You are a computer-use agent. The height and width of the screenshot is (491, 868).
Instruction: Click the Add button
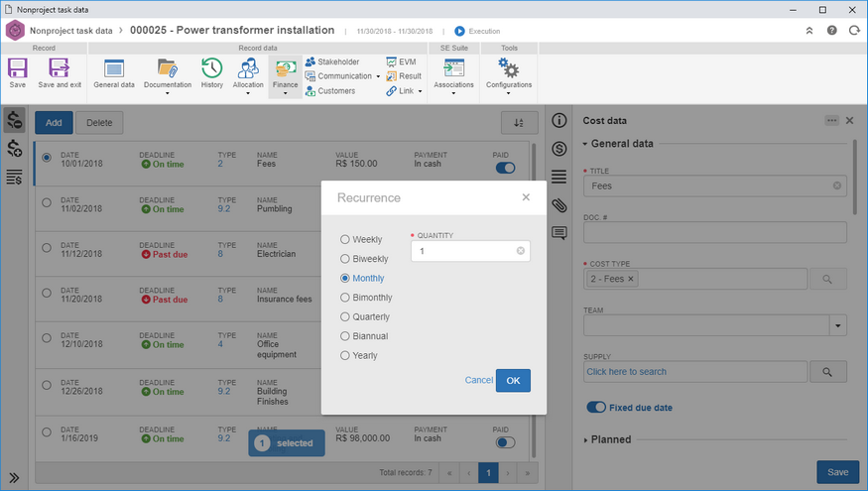point(54,123)
